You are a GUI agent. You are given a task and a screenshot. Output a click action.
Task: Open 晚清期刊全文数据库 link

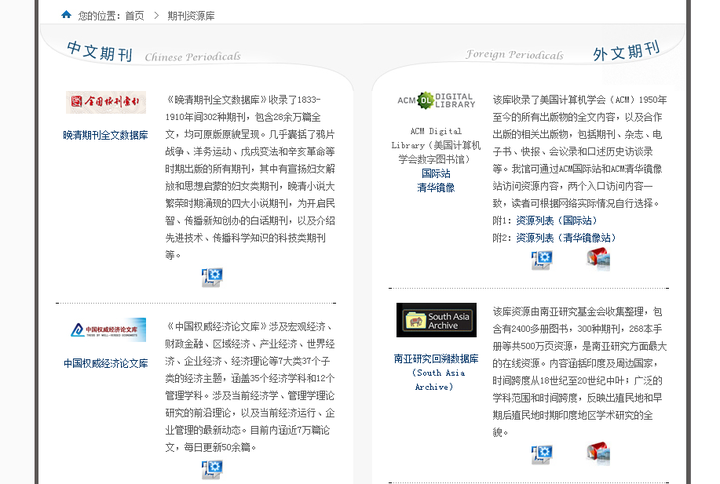click(x=106, y=134)
